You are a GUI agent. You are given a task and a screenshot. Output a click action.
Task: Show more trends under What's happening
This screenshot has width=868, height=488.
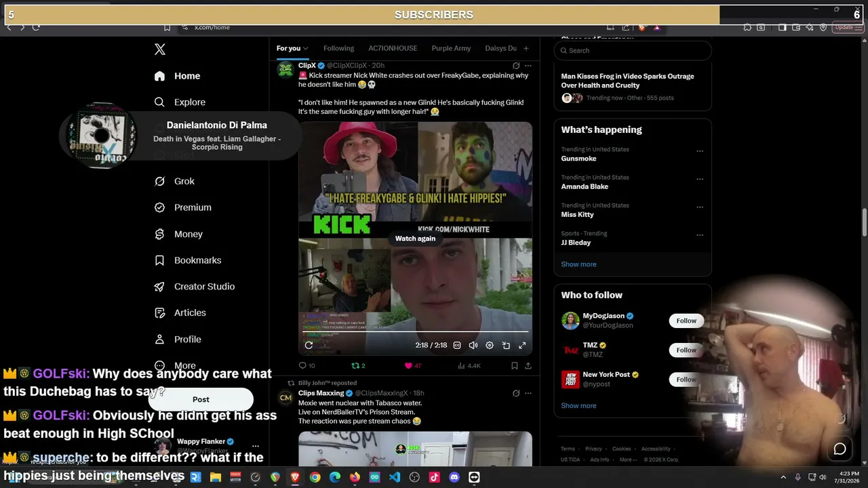point(578,264)
